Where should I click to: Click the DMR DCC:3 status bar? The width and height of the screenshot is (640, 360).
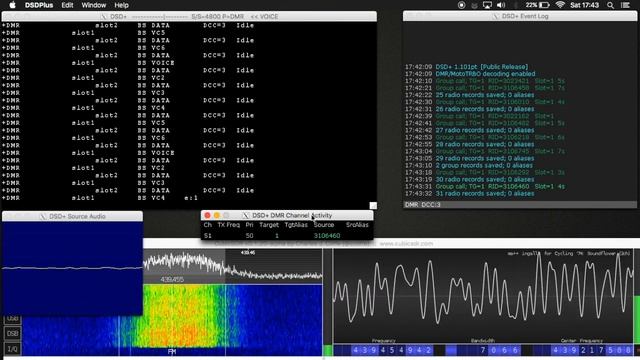tap(520, 204)
